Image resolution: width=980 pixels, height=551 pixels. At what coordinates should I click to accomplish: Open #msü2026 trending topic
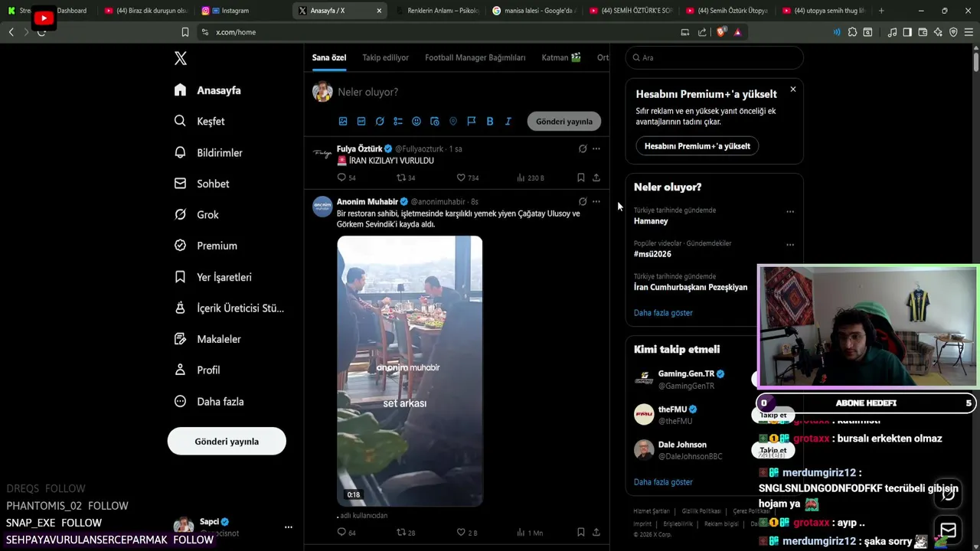coord(652,254)
